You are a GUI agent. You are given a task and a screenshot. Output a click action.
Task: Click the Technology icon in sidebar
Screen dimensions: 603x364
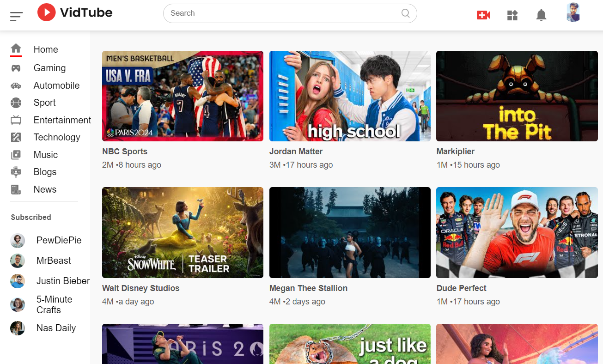pos(16,137)
